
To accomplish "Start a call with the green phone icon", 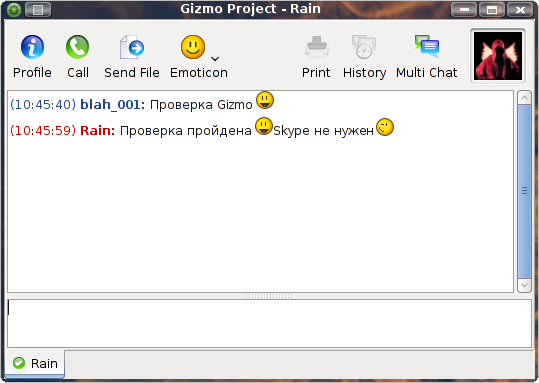I will [x=77, y=47].
